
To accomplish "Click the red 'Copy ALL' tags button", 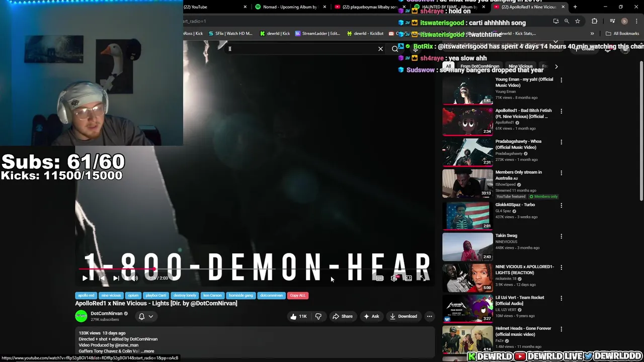I will click(297, 295).
